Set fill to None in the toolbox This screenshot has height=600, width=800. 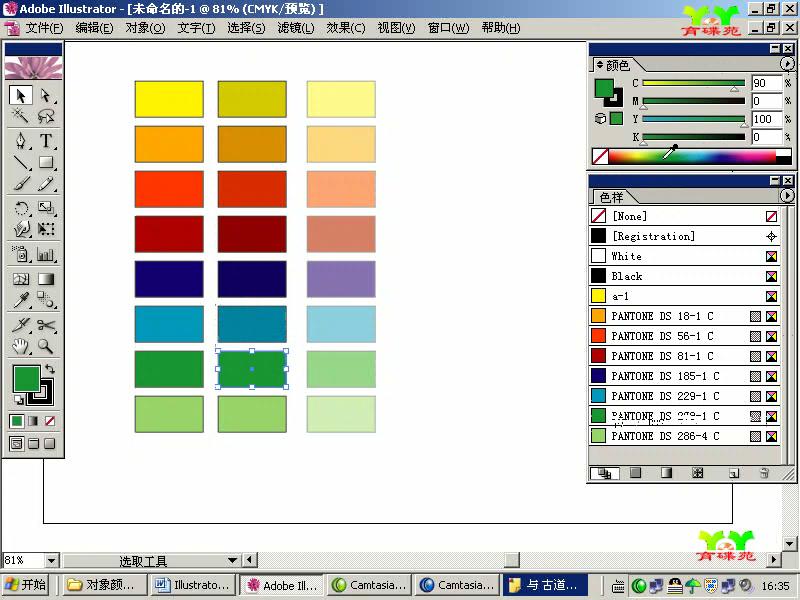49,421
